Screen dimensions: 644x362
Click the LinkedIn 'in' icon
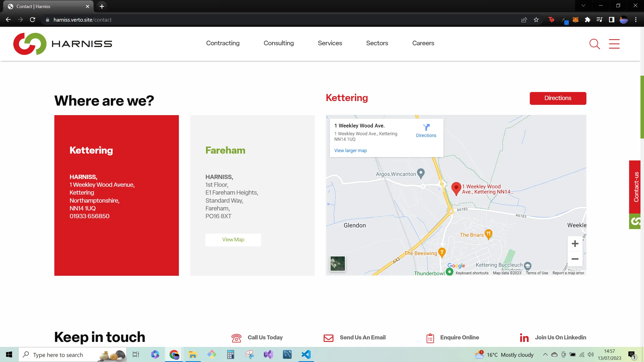coord(524,338)
